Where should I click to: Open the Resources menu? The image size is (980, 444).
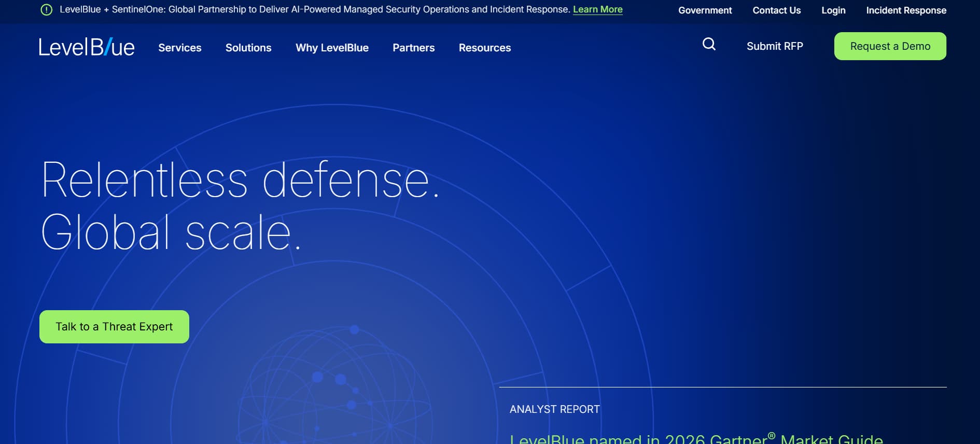point(485,48)
